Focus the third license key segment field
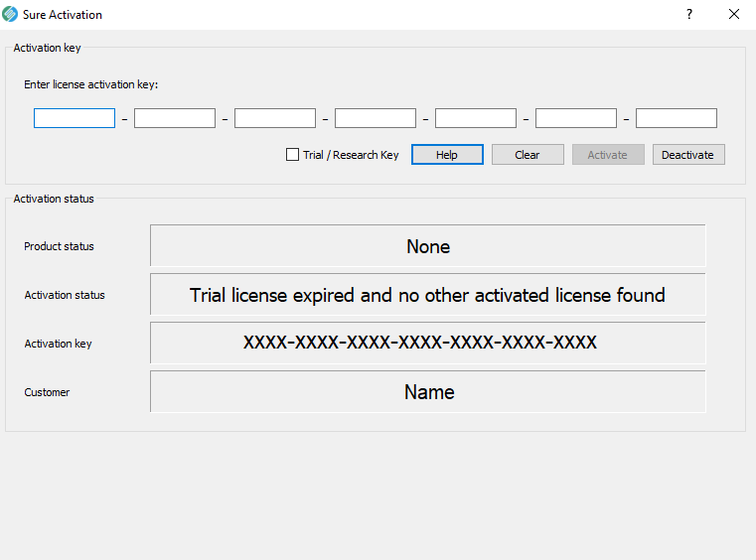Viewport: 756px width, 560px height. tap(275, 118)
